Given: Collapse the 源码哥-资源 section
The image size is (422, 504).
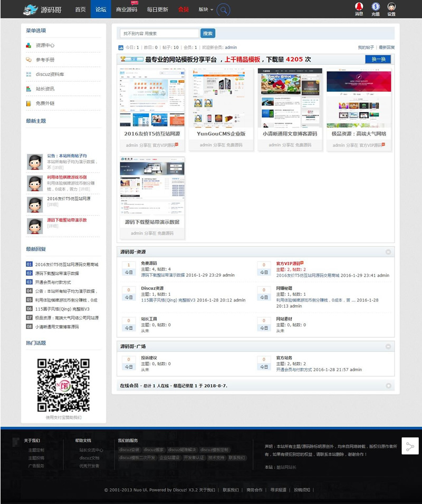Looking at the screenshot, I should [388, 252].
